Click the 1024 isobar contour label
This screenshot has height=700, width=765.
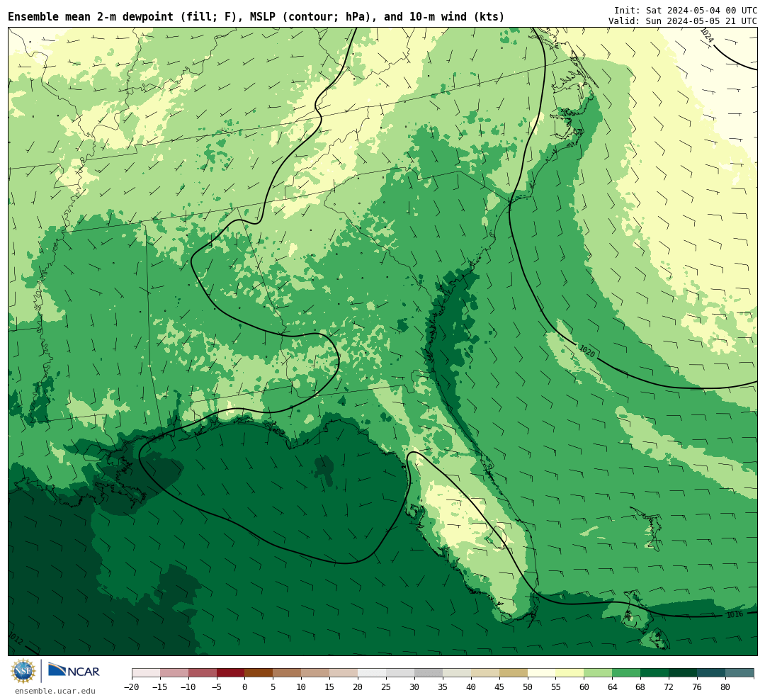coord(706,35)
